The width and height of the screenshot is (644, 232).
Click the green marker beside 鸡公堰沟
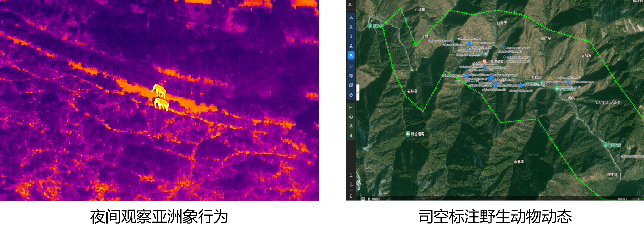point(408,134)
